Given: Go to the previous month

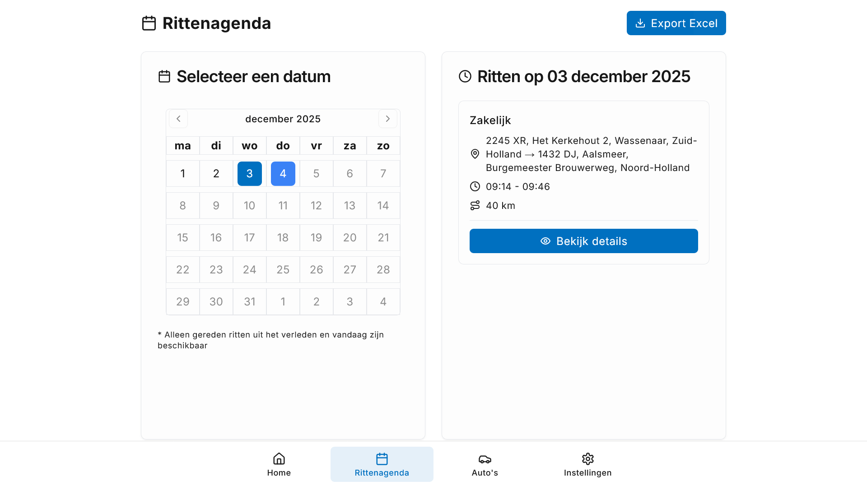Looking at the screenshot, I should click(178, 119).
